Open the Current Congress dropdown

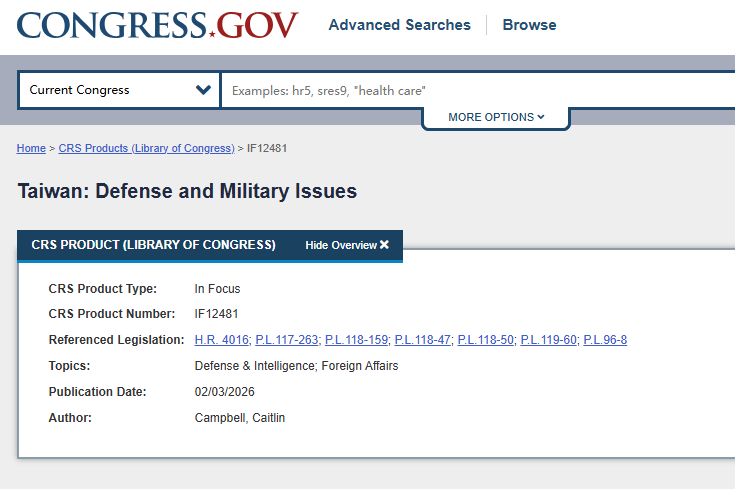coord(119,90)
